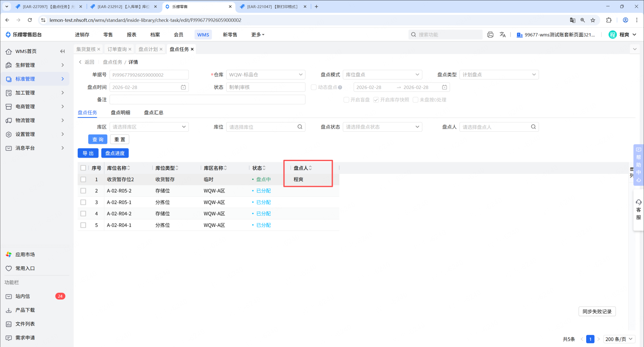Open the 站内信 inbox icon
Viewport: 644px width, 347px height.
(x=9, y=296)
